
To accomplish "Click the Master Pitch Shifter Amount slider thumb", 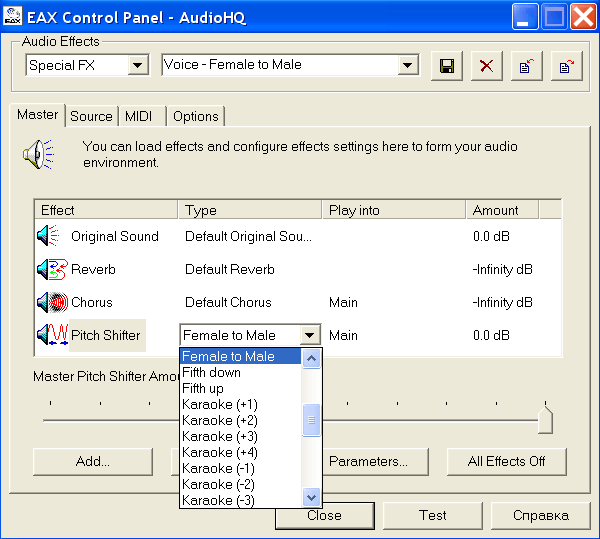I will tap(545, 419).
